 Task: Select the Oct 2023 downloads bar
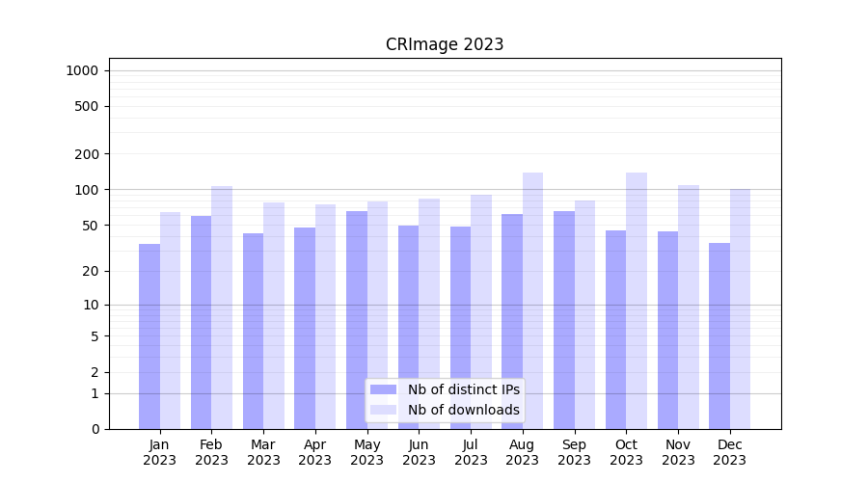[x=637, y=301]
